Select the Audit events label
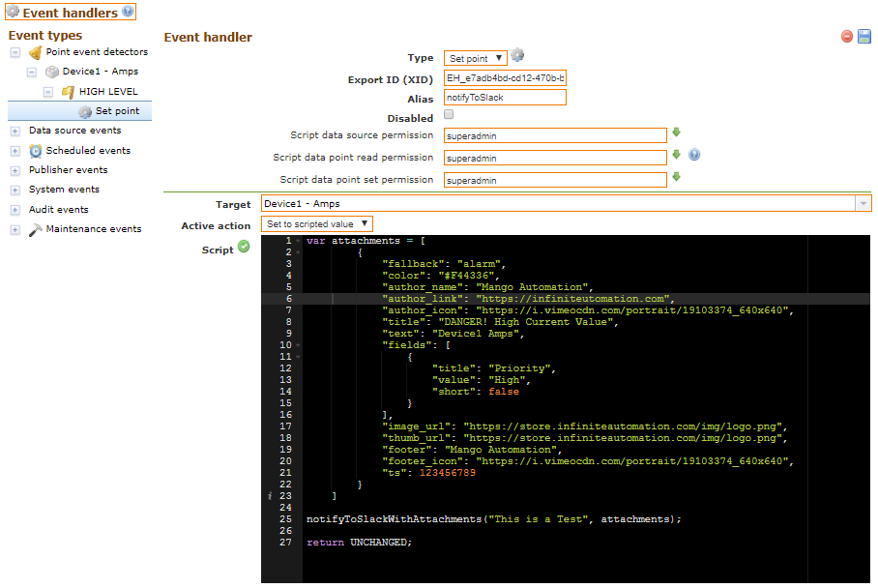This screenshot has height=588, width=878. click(x=59, y=210)
